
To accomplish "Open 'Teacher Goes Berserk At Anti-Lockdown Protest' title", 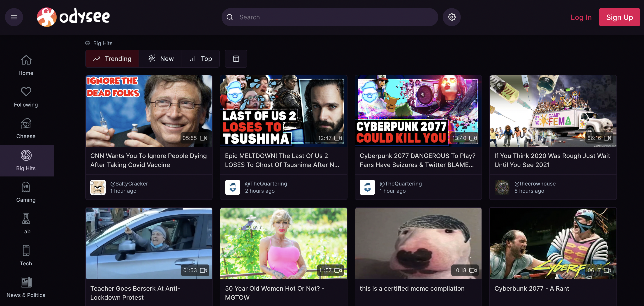I will [135, 293].
